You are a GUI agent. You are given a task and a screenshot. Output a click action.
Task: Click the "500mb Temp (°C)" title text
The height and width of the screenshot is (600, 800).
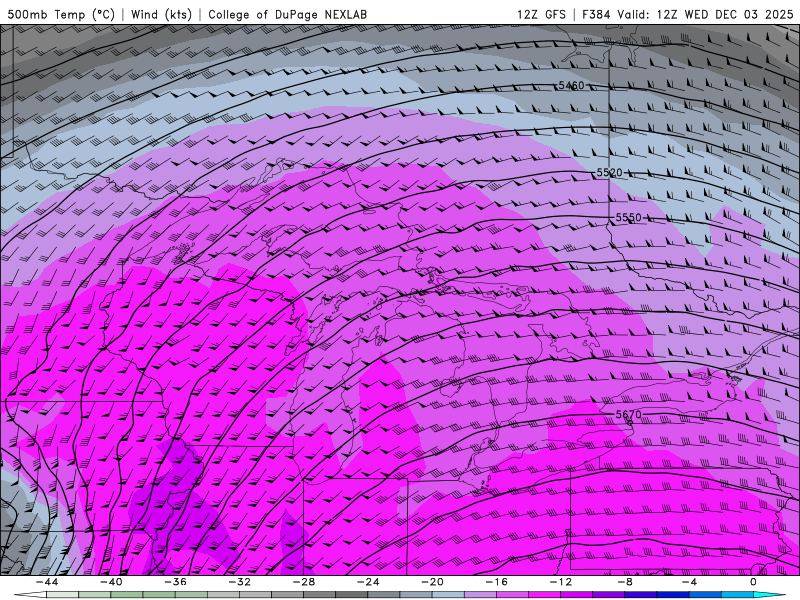(x=61, y=14)
